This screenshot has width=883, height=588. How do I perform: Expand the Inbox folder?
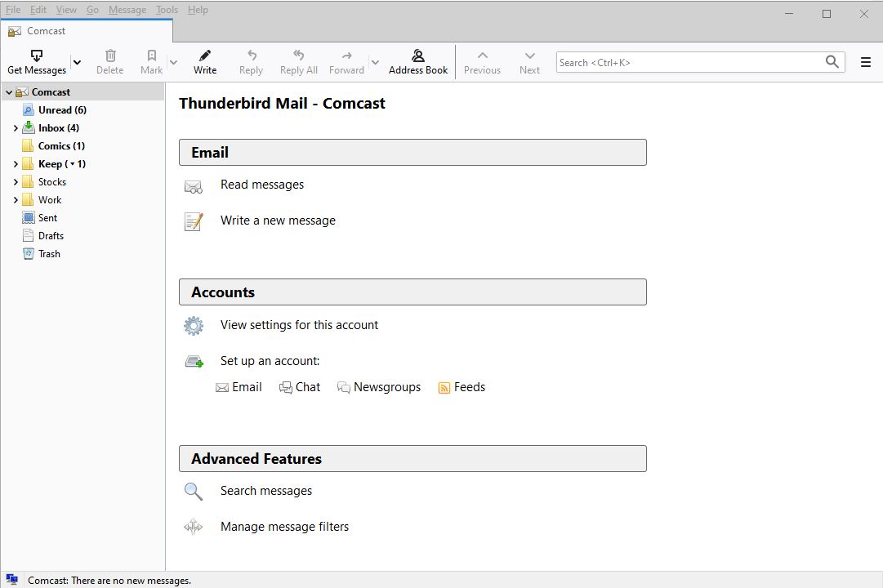coord(16,128)
